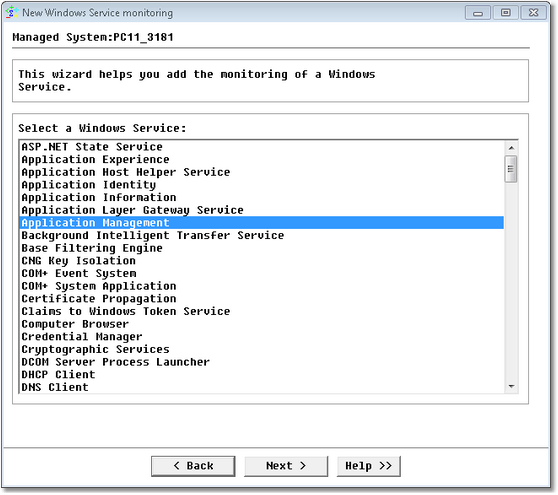
Task: Proceed with the Next button
Action: pos(286,466)
